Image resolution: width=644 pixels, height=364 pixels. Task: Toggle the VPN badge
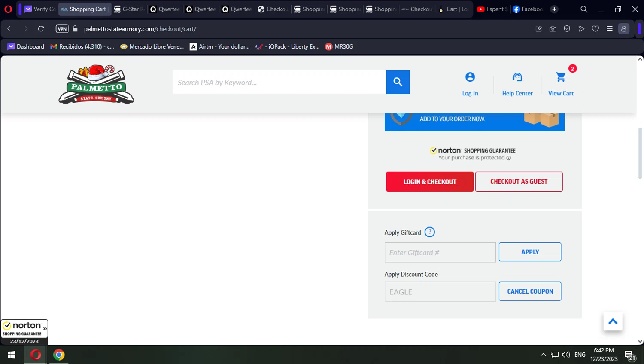click(x=62, y=29)
